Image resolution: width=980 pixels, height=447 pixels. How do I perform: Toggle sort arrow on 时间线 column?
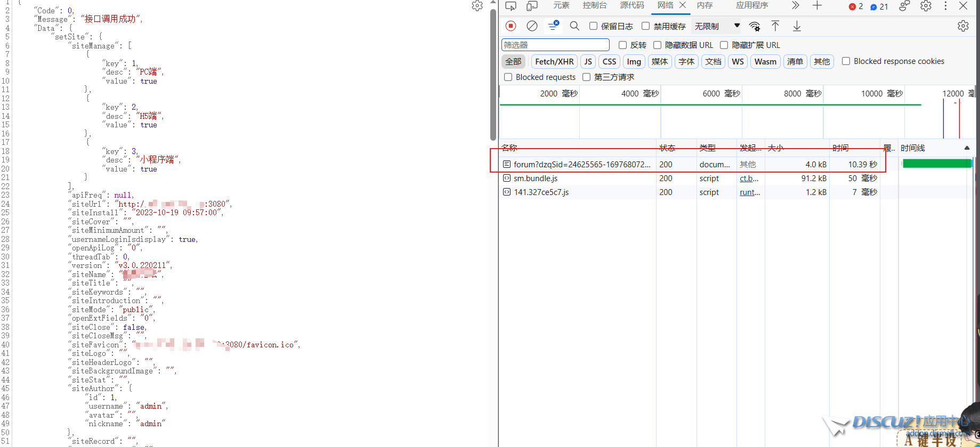pos(967,148)
